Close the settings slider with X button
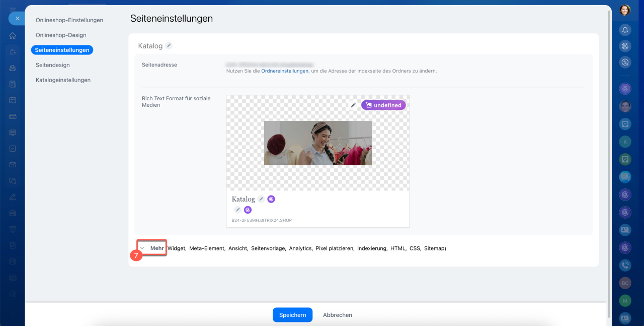Viewport: 644px width, 326px height. [17, 18]
